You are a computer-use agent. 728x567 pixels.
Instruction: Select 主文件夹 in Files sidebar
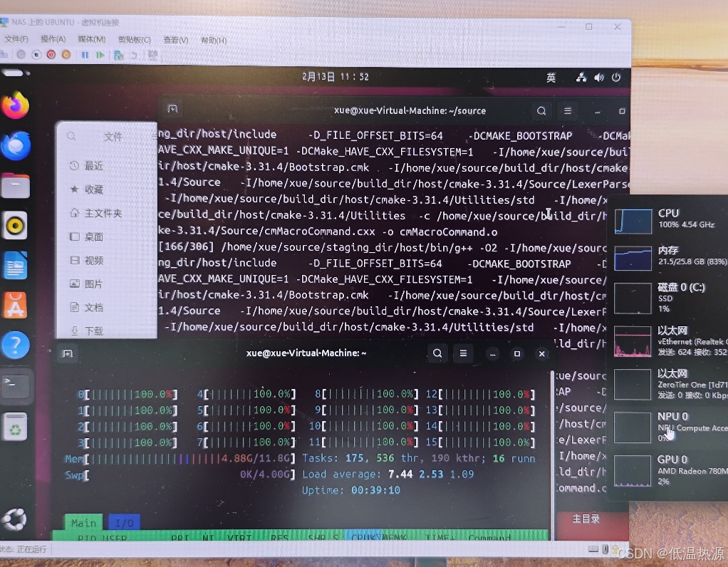point(103,213)
